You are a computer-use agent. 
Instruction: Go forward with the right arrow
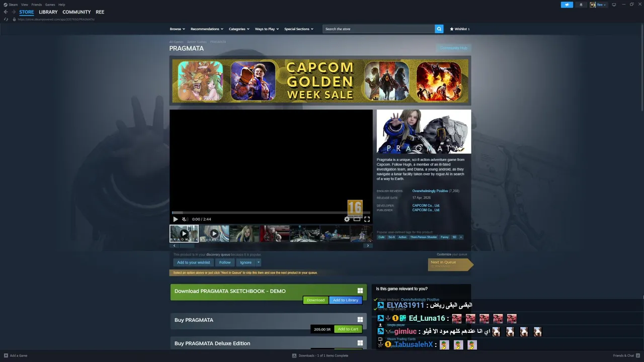click(13, 12)
